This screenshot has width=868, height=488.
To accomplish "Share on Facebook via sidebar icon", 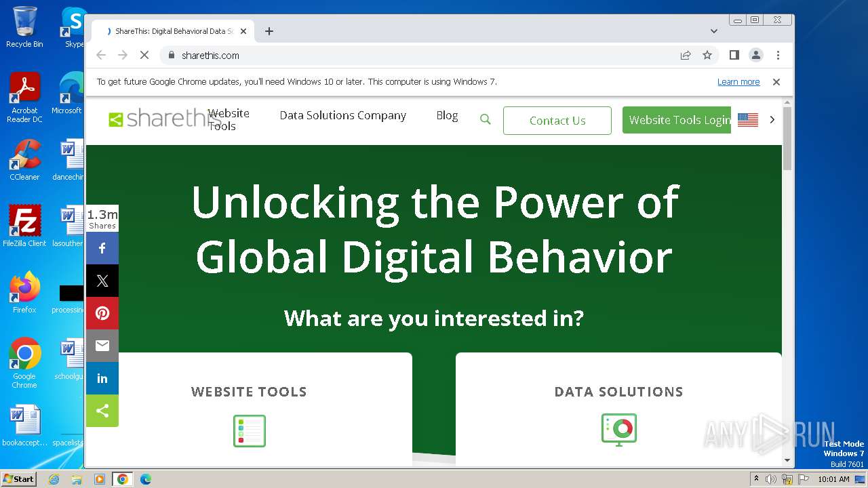I will pos(102,248).
